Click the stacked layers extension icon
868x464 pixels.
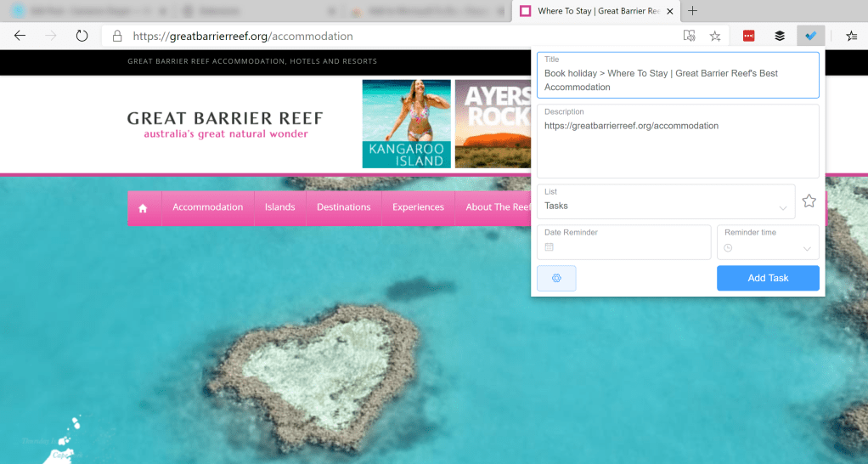point(779,36)
